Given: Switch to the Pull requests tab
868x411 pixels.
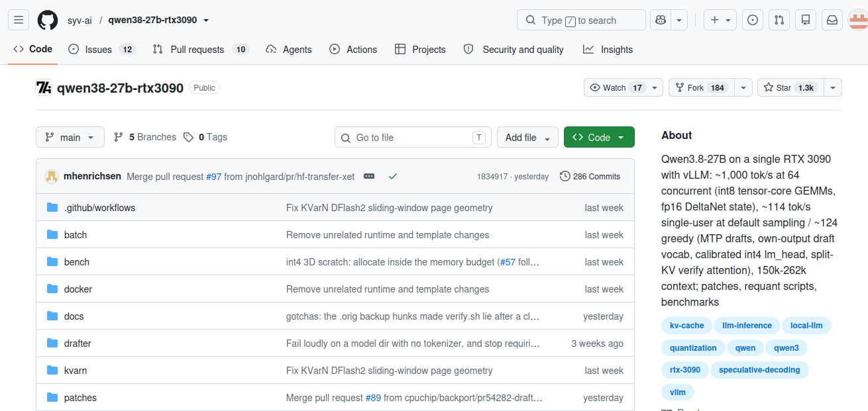Looking at the screenshot, I should coord(200,49).
